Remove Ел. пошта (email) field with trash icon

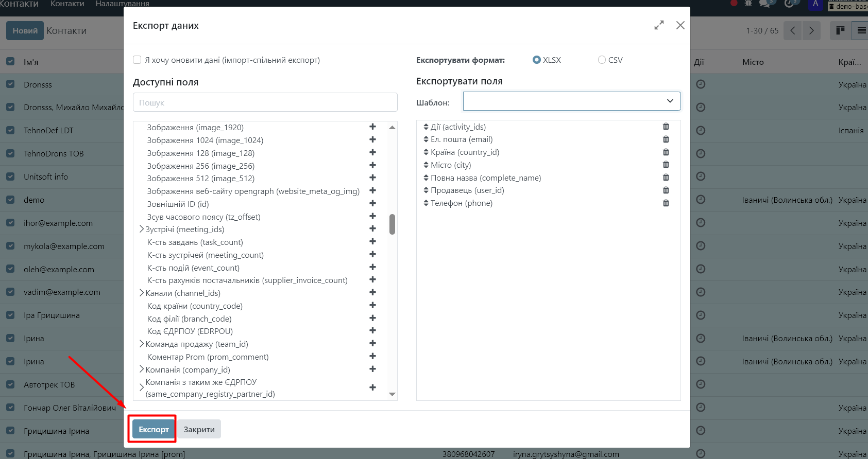[x=666, y=139]
